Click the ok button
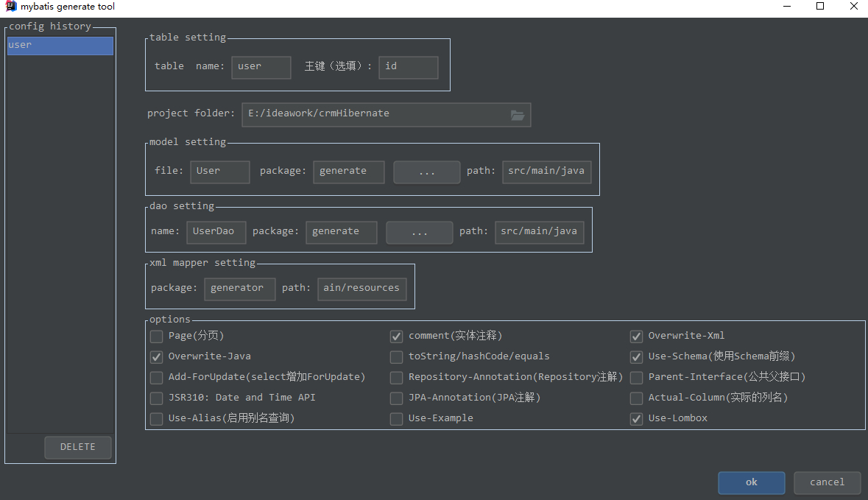This screenshot has height=500, width=868. [x=751, y=482]
